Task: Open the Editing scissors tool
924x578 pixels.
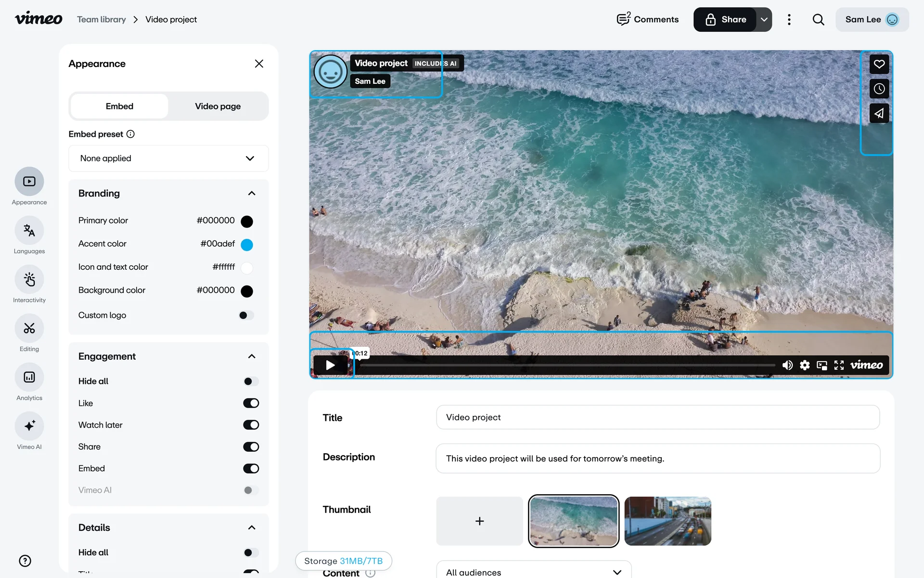Action: coord(29,328)
